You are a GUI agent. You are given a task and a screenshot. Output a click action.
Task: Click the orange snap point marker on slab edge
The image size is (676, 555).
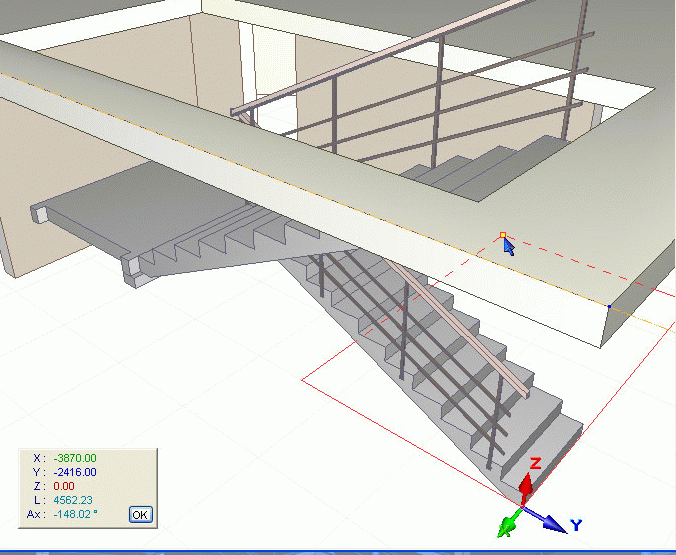coord(502,236)
